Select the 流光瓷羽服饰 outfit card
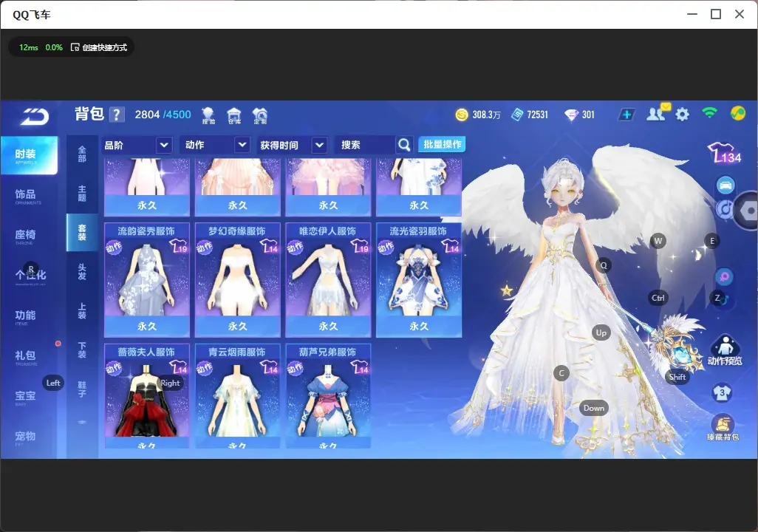This screenshot has height=532, width=758. coord(419,279)
